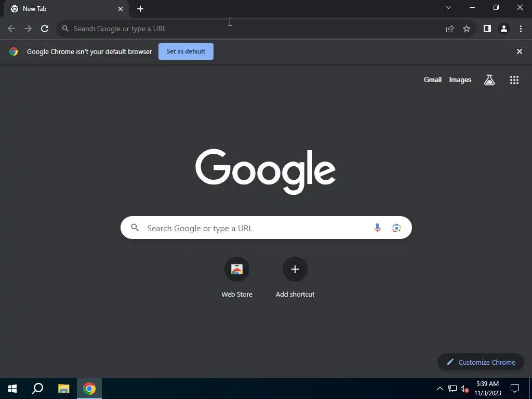Click the center Google search box
This screenshot has width=532, height=399.
coord(266,228)
